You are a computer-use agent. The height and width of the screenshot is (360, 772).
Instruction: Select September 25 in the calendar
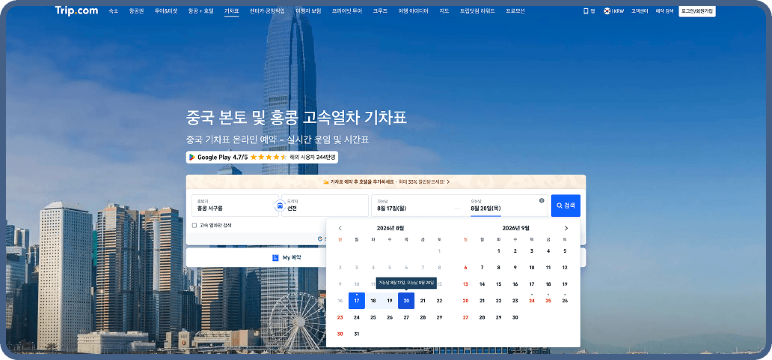point(548,300)
